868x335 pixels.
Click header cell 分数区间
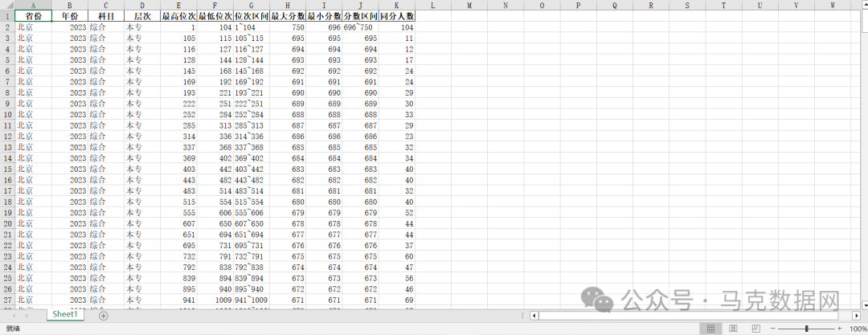pos(360,16)
